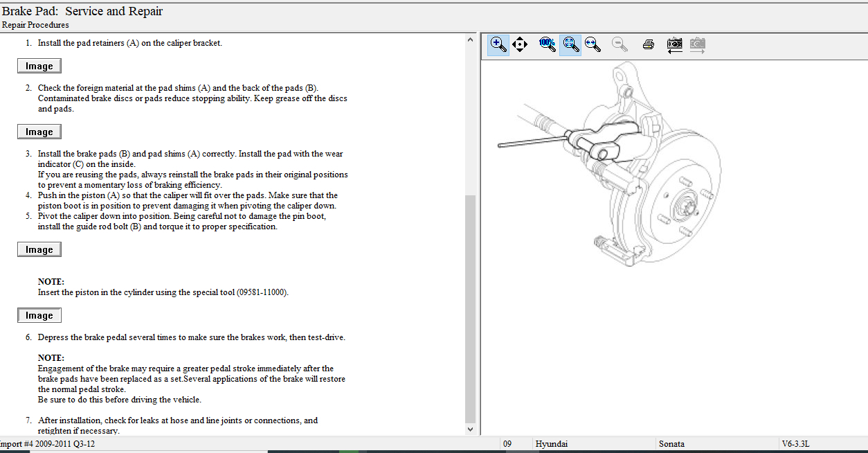The image size is (868, 453).
Task: Click step 4 'Push in the piston' text
Action: tap(188, 200)
